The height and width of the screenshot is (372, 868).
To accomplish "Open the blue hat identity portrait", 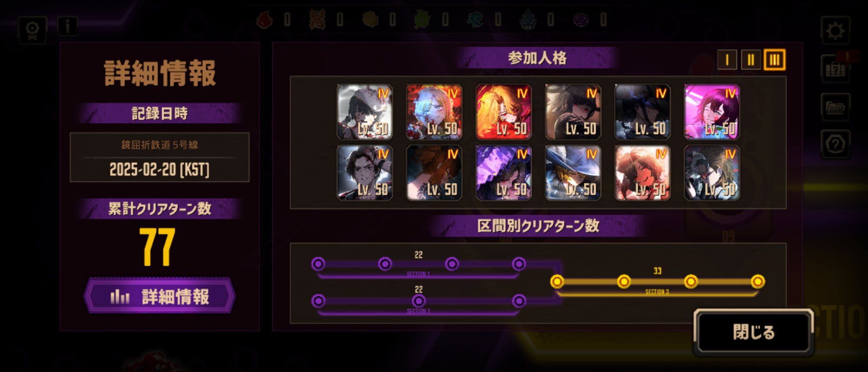I will (x=573, y=173).
